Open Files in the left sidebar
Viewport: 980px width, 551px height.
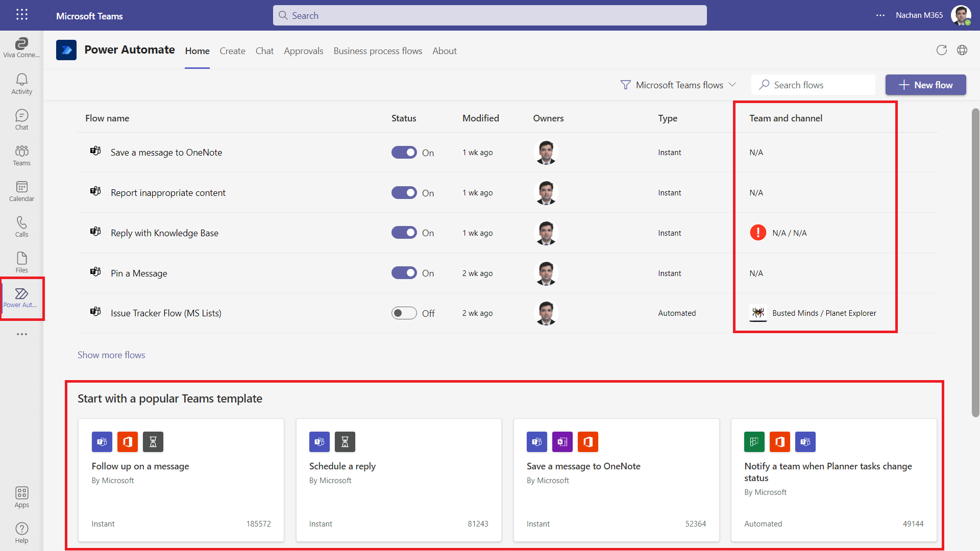(x=21, y=262)
